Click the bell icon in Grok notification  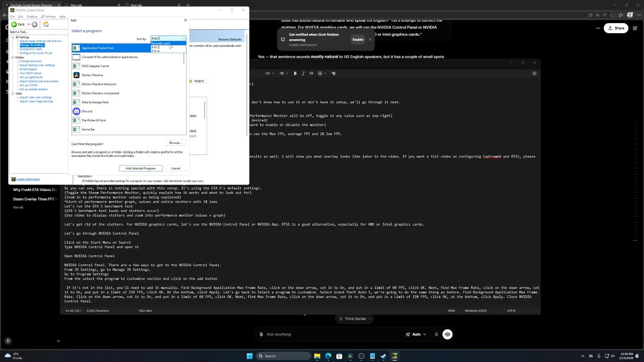283,39
